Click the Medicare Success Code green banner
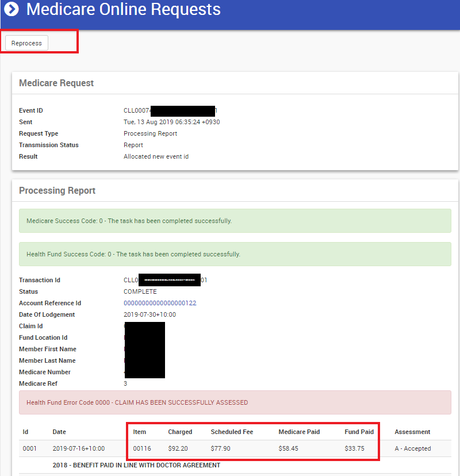The width and height of the screenshot is (460, 476). (235, 221)
